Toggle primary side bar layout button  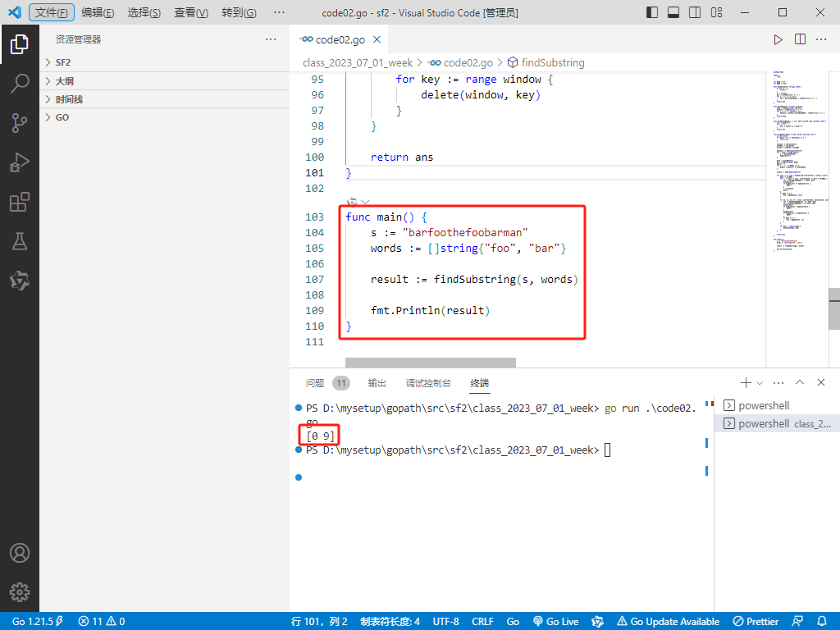pyautogui.click(x=652, y=12)
